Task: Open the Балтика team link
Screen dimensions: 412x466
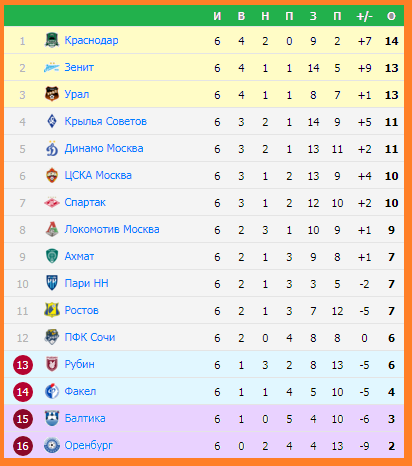Action: [x=85, y=418]
